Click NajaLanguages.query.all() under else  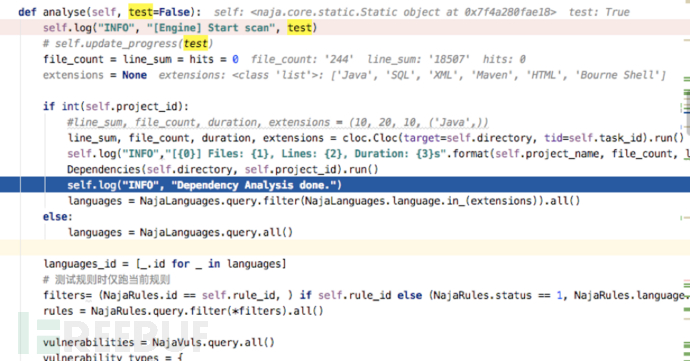(216, 232)
